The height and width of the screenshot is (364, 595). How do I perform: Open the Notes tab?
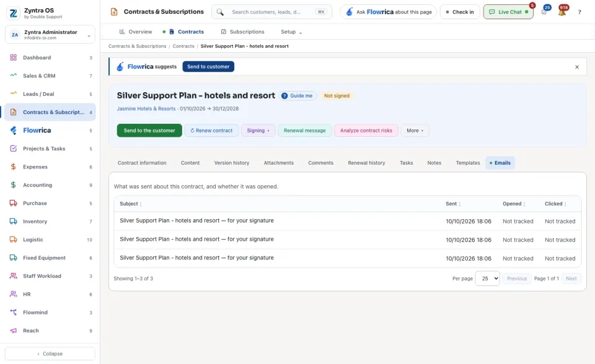click(434, 163)
